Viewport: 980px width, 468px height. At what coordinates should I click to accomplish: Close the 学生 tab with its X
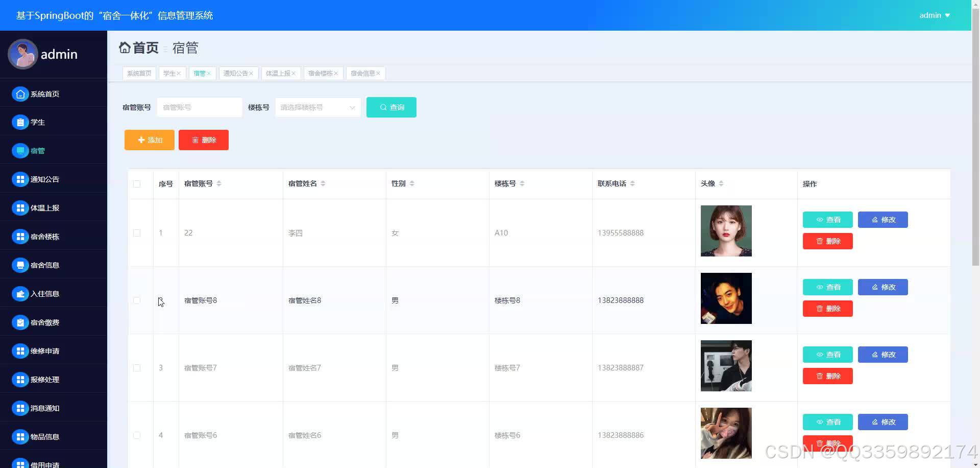[179, 74]
